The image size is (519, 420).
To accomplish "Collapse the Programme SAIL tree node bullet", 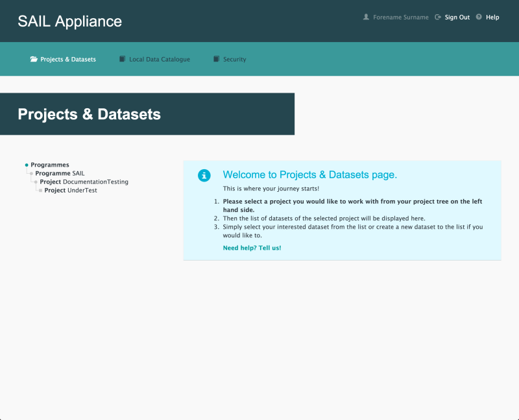I will (31, 174).
